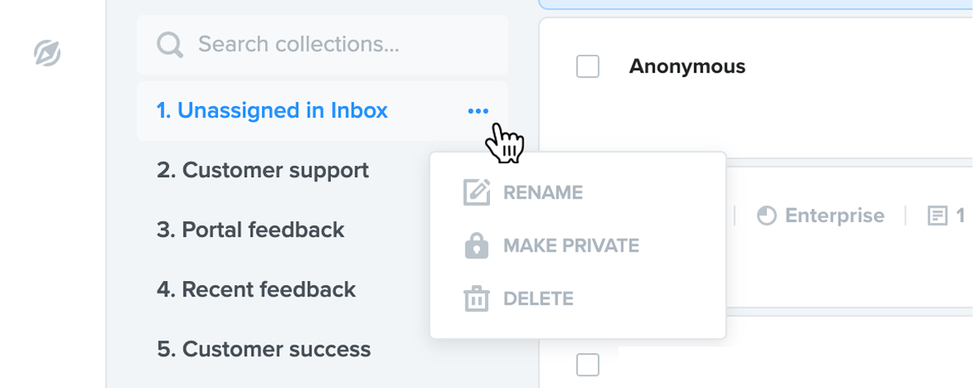Viewport: 980px width, 388px height.
Task: Open the Anonymous note title
Action: coord(687,67)
